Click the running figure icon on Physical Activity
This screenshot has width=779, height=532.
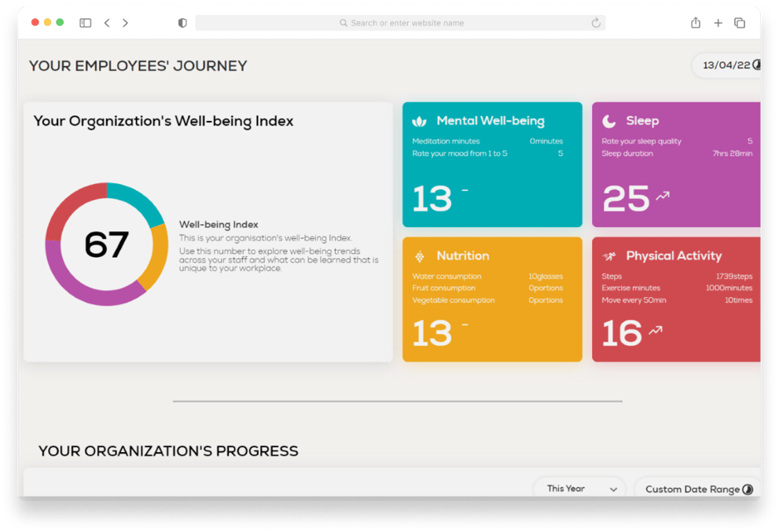click(609, 256)
